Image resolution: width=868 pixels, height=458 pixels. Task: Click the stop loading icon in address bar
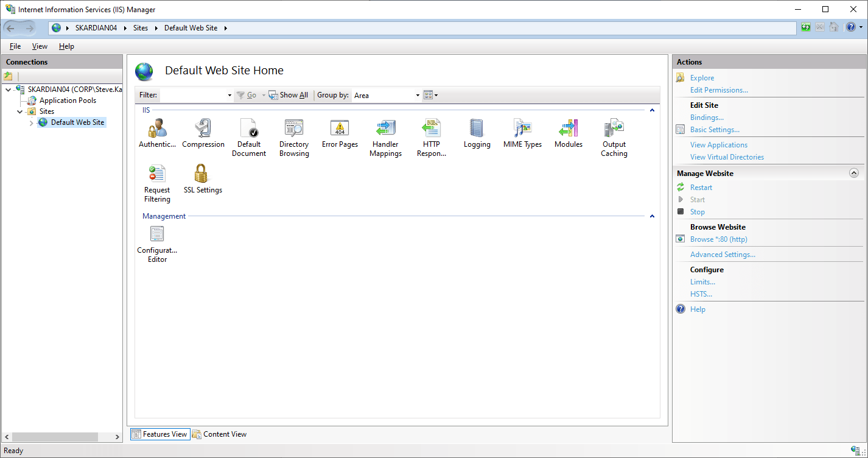820,27
